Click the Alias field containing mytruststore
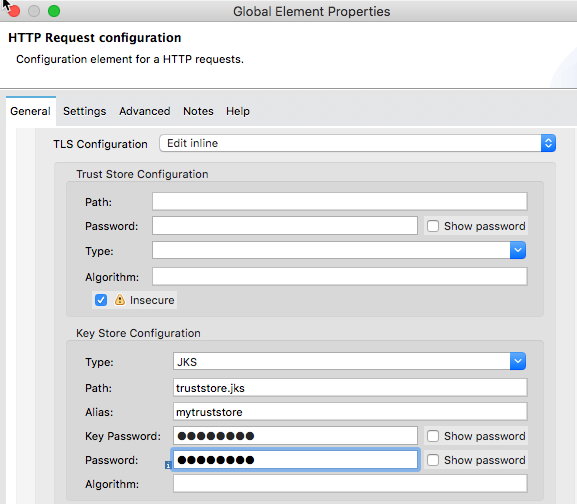Screen dimensions: 577x504 (350, 412)
